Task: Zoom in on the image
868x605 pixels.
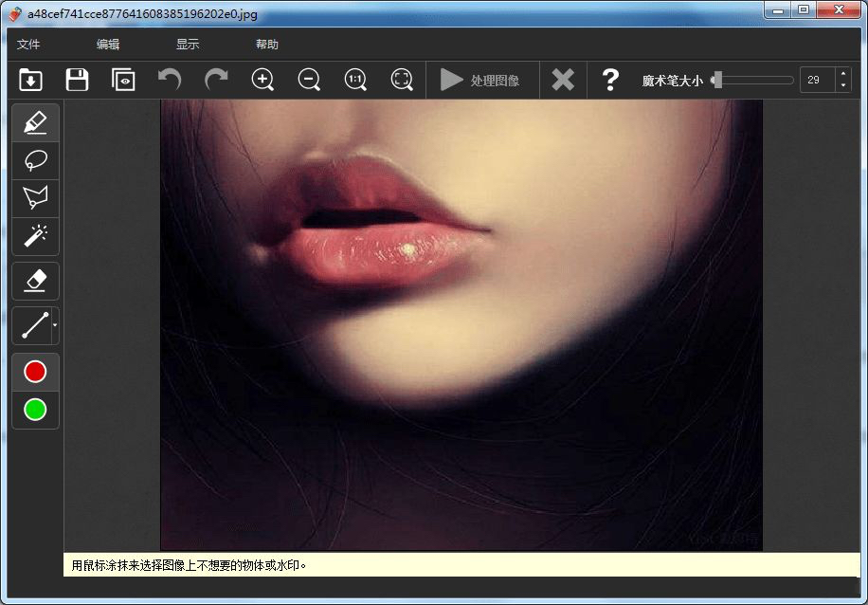Action: click(262, 80)
